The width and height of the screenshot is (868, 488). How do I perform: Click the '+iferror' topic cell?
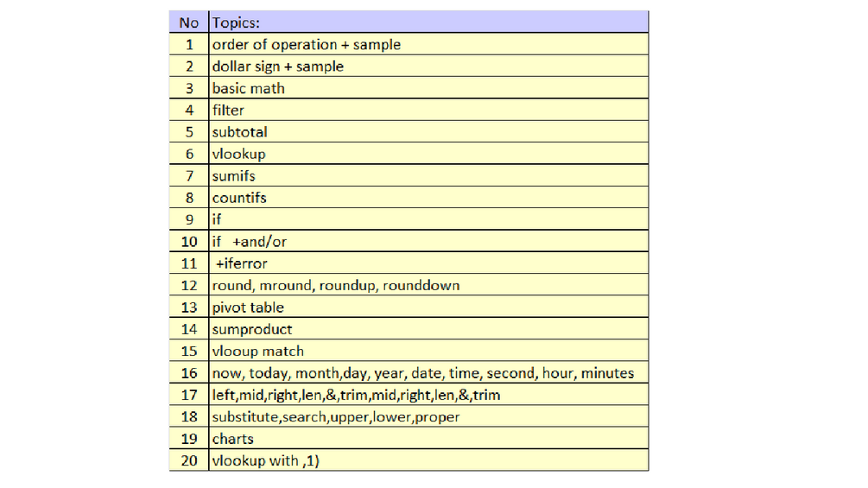(428, 263)
